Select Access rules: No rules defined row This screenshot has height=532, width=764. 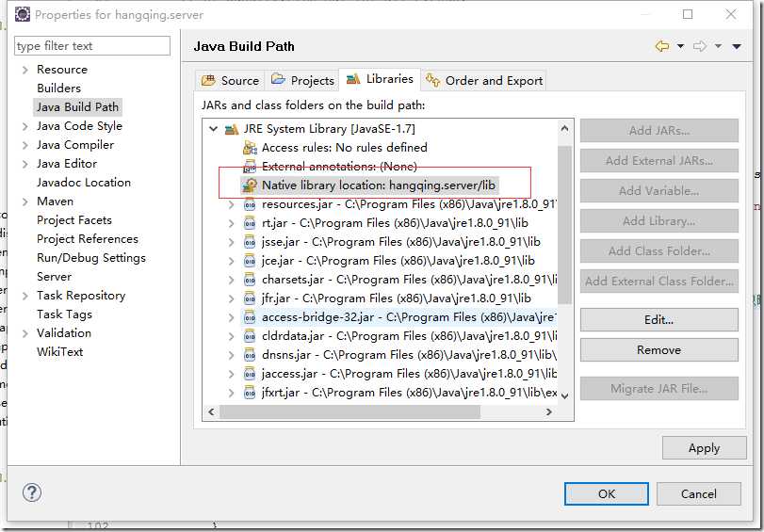[335, 148]
